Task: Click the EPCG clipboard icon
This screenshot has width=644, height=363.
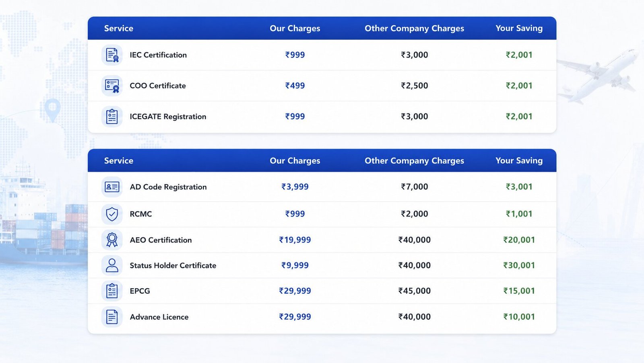Action: [x=112, y=291]
